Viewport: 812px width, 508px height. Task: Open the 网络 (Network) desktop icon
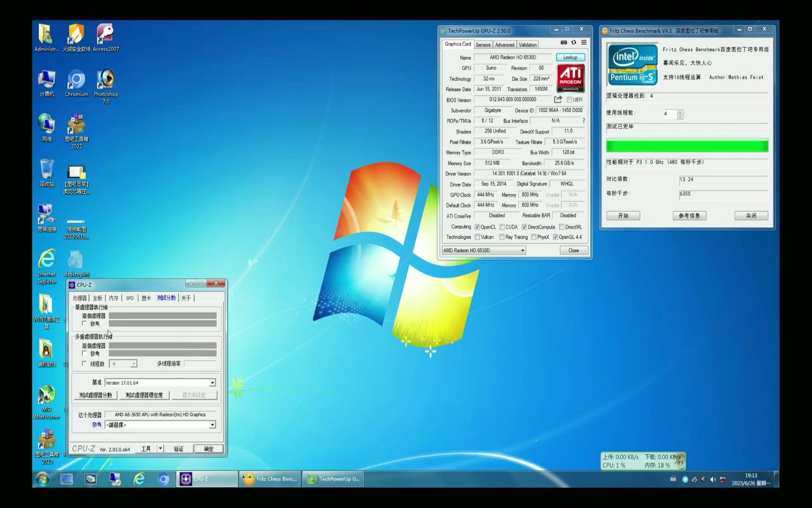[x=47, y=128]
